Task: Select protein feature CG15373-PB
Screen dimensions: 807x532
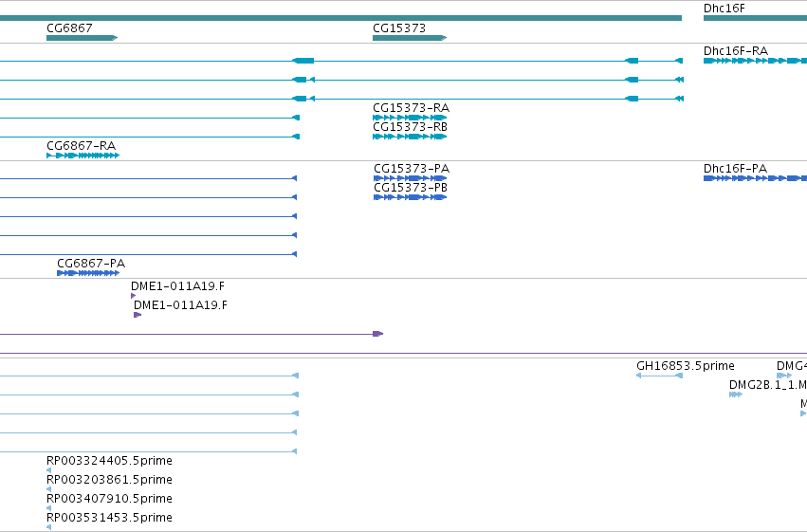Action: click(x=411, y=197)
